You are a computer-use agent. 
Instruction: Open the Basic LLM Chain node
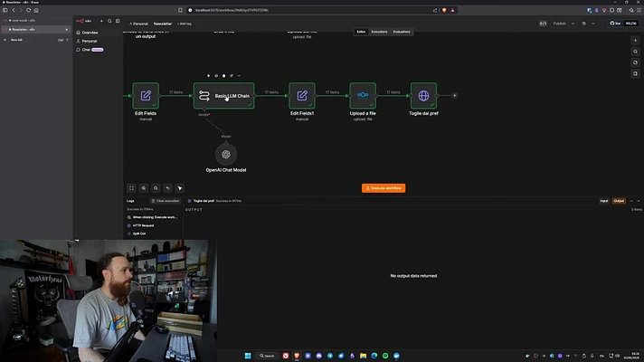[x=223, y=96]
